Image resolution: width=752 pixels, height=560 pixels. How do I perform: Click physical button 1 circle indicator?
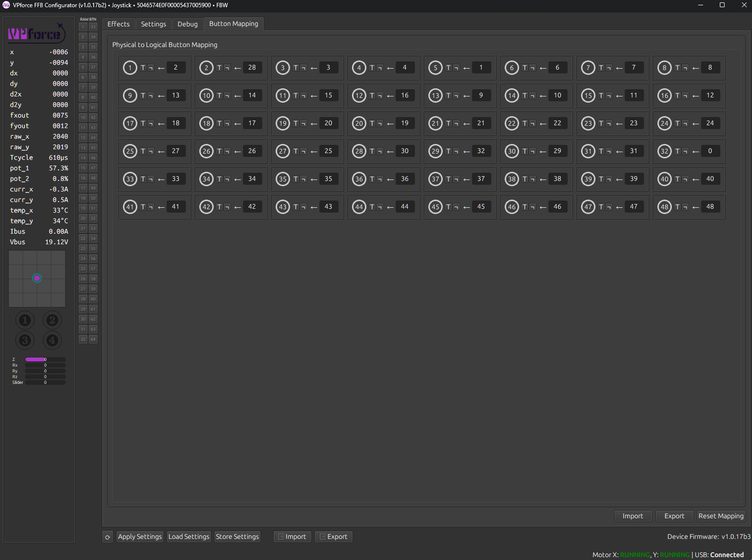coord(130,68)
